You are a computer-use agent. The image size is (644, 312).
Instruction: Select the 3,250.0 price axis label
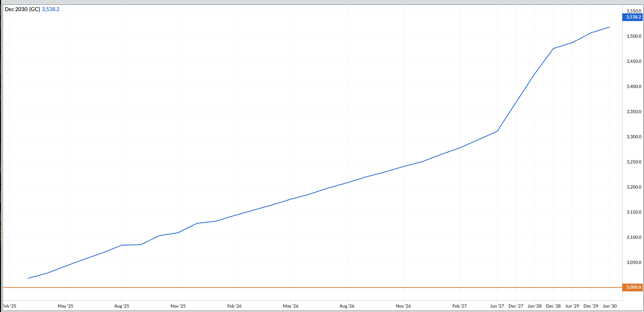[634, 162]
